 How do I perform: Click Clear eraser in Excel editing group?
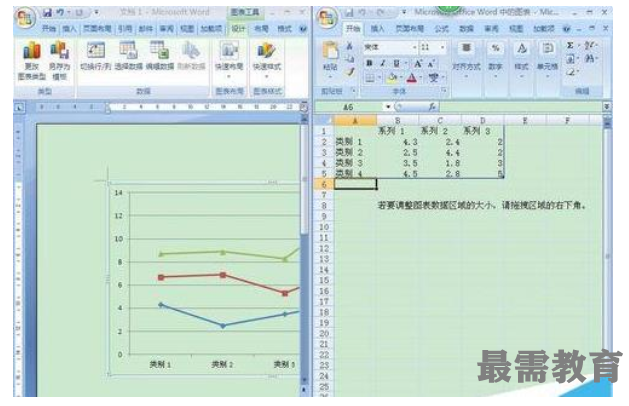pos(571,72)
